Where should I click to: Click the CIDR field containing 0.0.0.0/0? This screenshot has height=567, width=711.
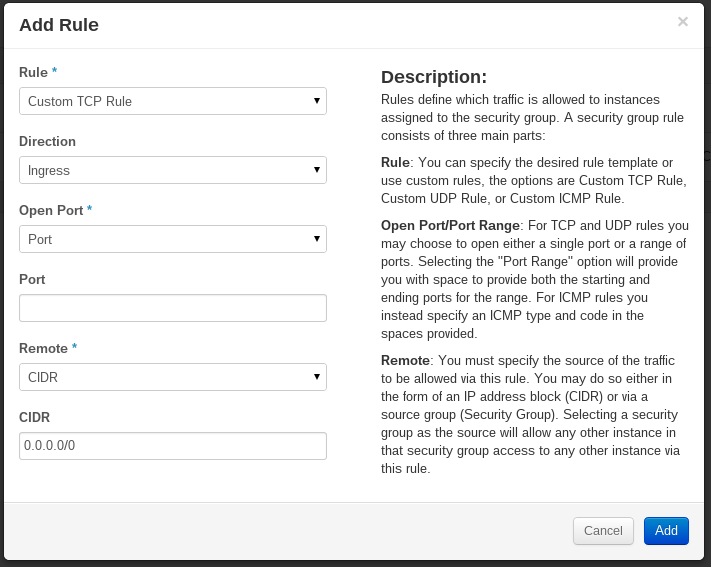click(172, 446)
